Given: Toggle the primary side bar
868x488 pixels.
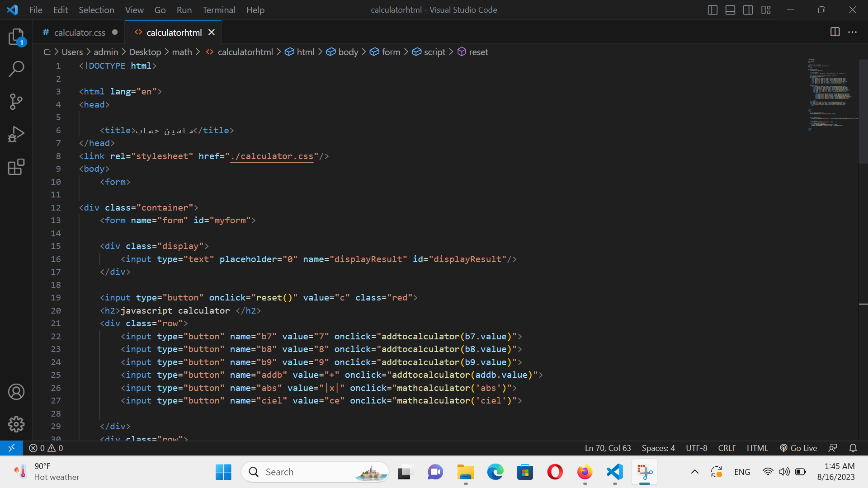Looking at the screenshot, I should (x=712, y=10).
